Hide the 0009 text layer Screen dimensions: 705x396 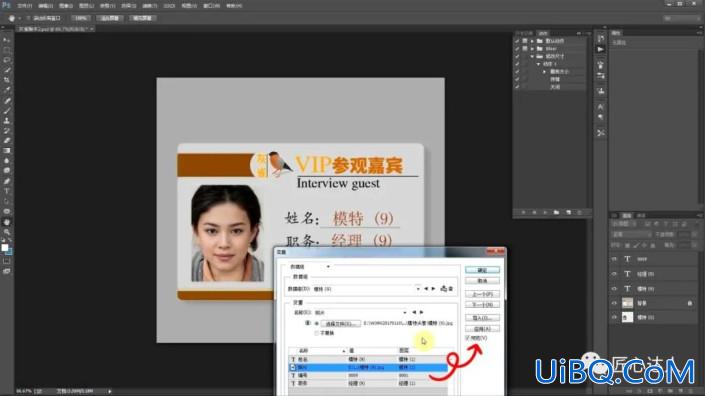pos(614,259)
